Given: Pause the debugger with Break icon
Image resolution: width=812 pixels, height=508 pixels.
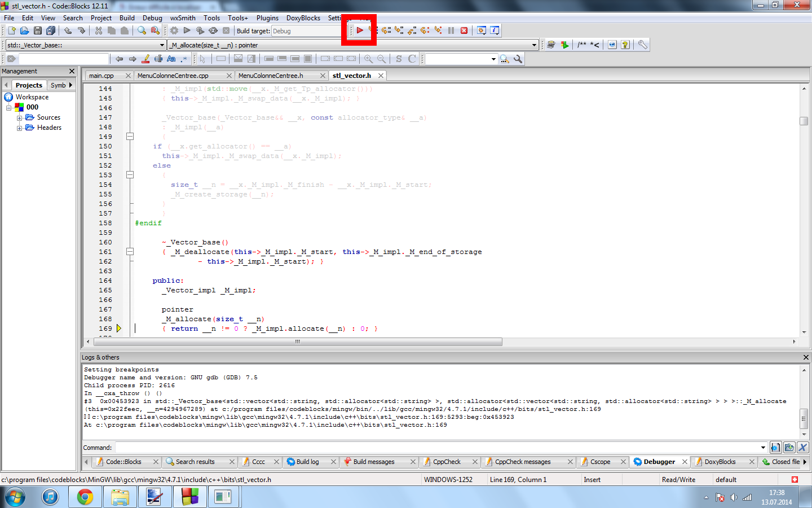Looking at the screenshot, I should [x=451, y=30].
